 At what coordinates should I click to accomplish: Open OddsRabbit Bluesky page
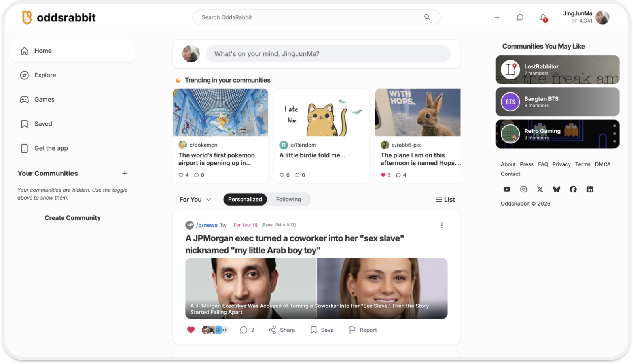[x=557, y=189]
